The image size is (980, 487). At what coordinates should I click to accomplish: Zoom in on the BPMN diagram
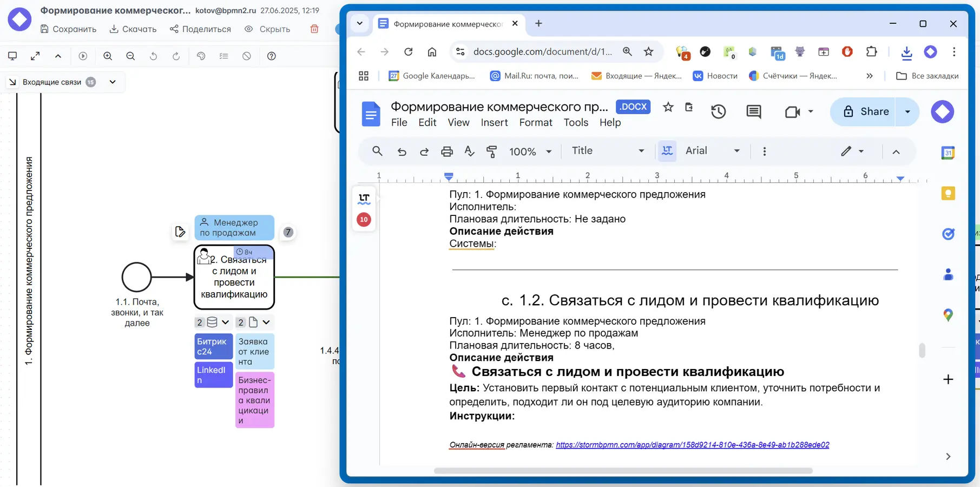pyautogui.click(x=108, y=56)
